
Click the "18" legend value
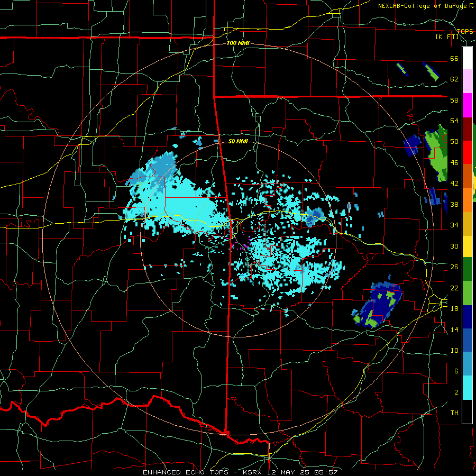454,309
